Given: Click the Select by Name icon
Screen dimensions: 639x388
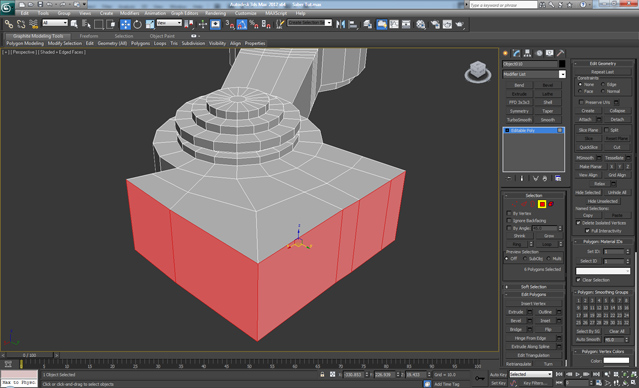Looking at the screenshot, I should (x=86, y=24).
